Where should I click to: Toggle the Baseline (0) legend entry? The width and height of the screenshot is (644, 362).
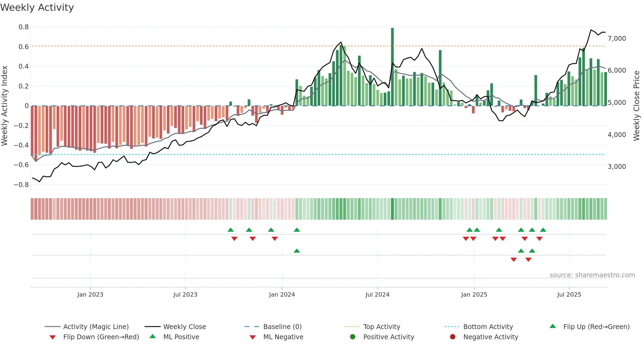point(273,327)
